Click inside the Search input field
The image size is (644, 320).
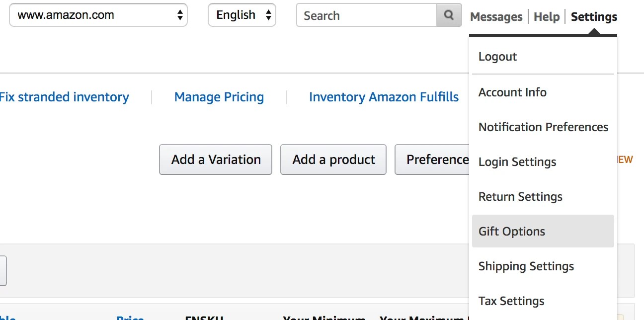(x=368, y=15)
